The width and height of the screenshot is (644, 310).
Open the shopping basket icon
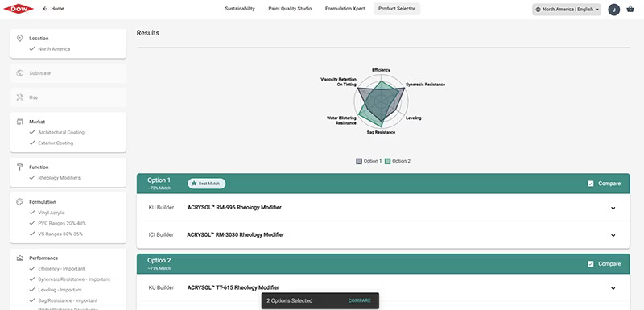(630, 9)
